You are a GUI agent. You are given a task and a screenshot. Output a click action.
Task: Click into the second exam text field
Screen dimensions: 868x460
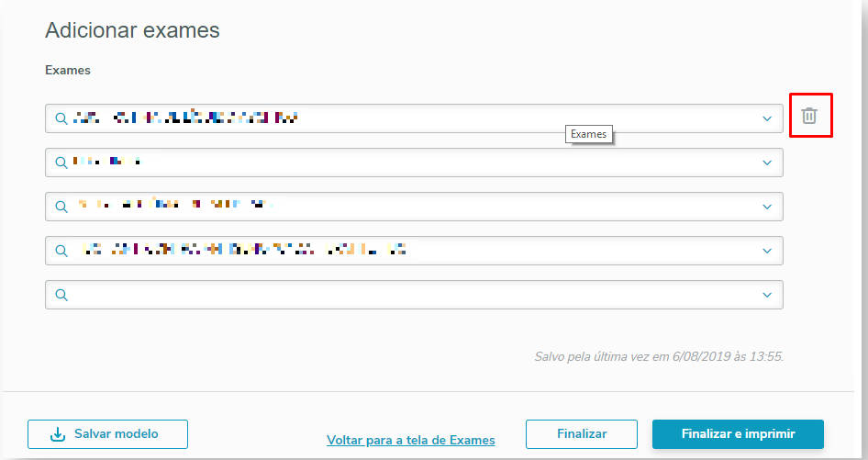pyautogui.click(x=413, y=163)
